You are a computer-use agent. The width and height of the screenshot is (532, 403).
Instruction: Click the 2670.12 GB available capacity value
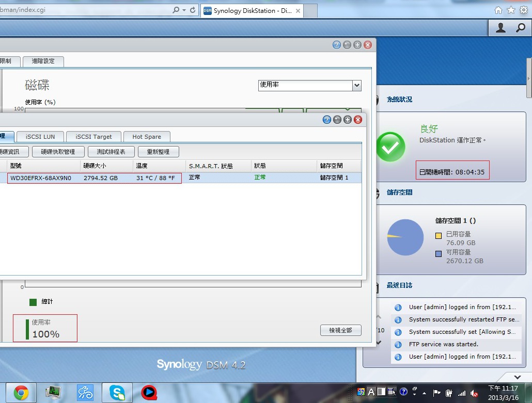pos(464,261)
